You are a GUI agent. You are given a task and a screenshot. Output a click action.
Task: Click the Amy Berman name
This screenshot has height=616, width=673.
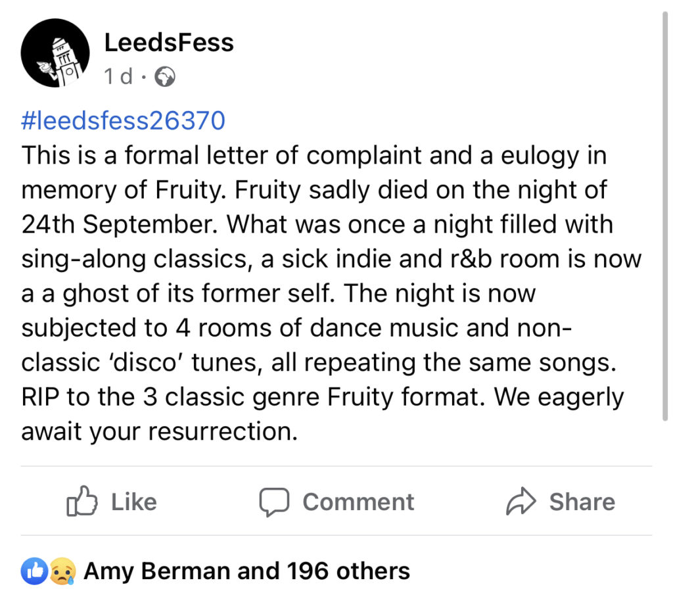pos(158,571)
